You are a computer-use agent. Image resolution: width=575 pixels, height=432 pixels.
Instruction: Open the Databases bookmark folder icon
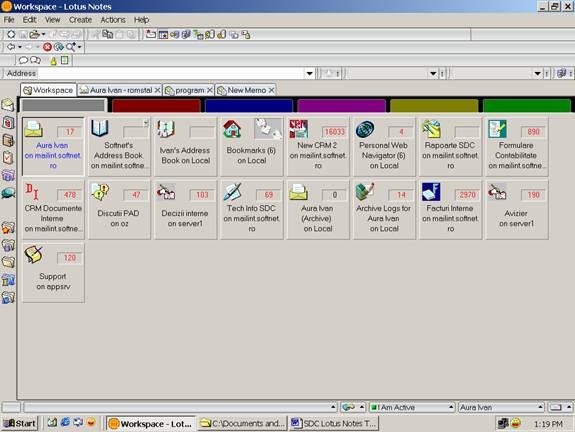(x=8, y=245)
